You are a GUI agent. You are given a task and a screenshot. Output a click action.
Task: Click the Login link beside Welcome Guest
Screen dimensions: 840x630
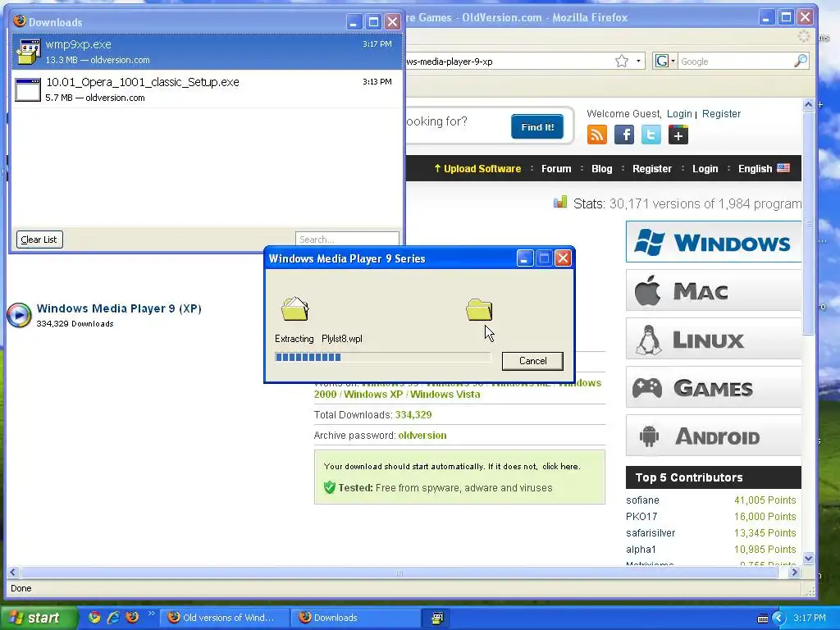pos(679,113)
